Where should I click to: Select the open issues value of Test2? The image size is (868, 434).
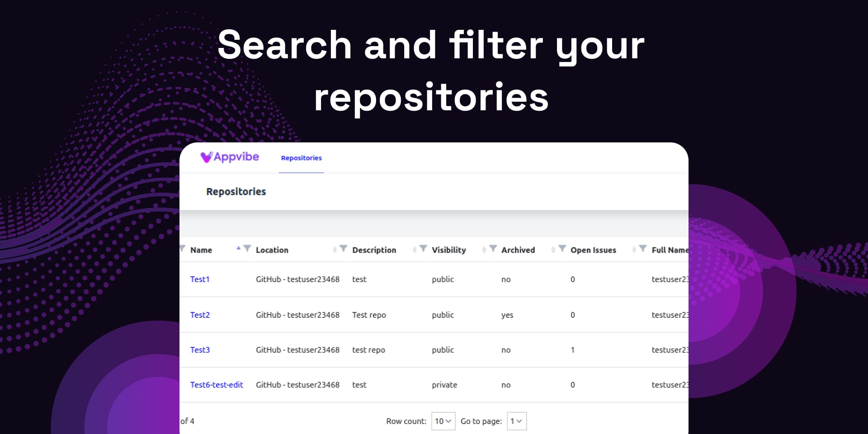[x=573, y=315]
